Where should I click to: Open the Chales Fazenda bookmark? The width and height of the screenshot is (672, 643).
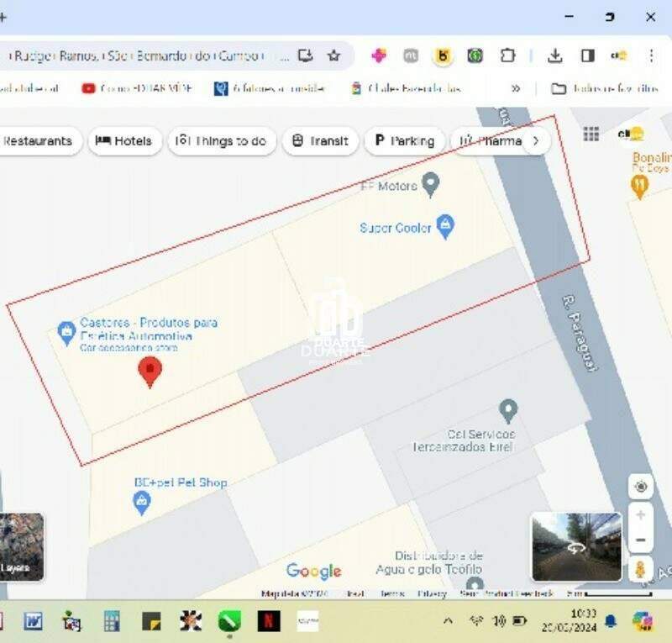(x=407, y=88)
